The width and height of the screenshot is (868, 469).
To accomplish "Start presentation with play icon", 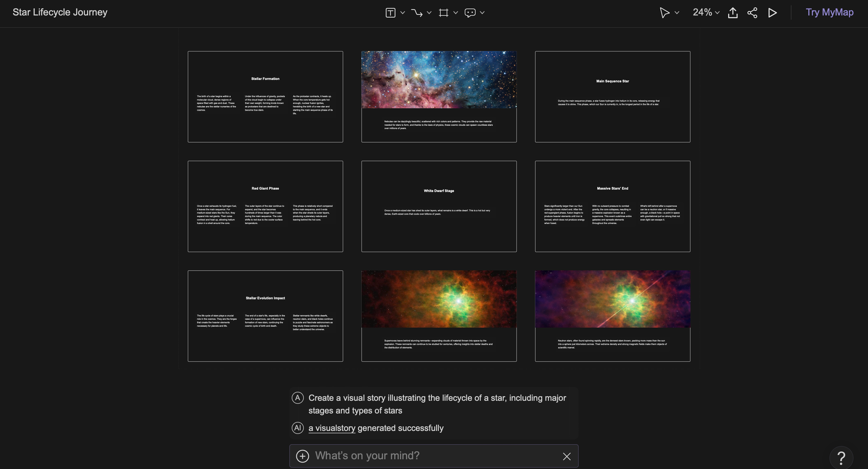I will point(772,13).
